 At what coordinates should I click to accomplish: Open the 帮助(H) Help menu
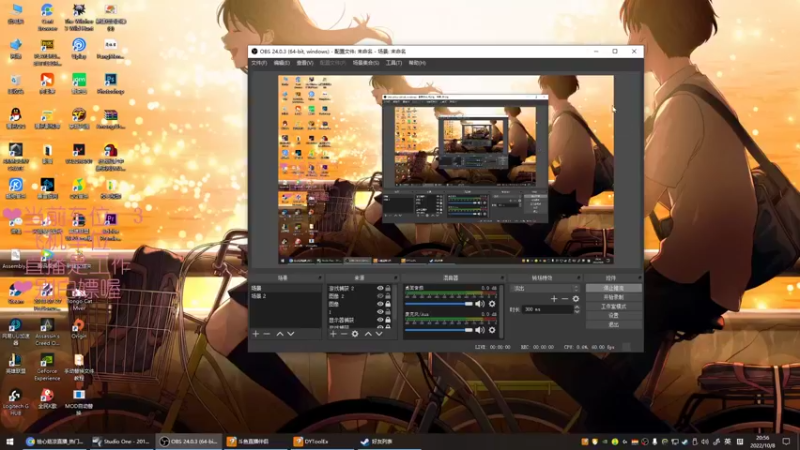[x=417, y=63]
